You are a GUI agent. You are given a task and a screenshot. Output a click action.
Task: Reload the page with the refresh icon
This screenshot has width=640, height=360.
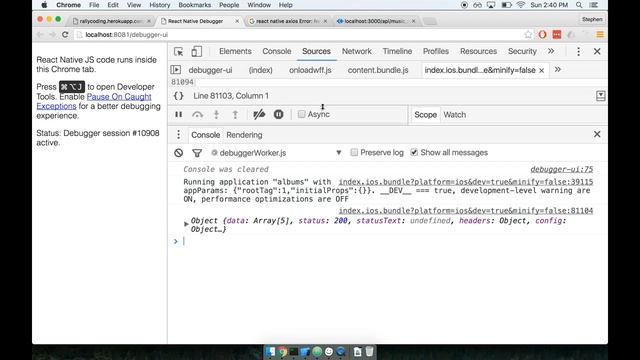65,35
